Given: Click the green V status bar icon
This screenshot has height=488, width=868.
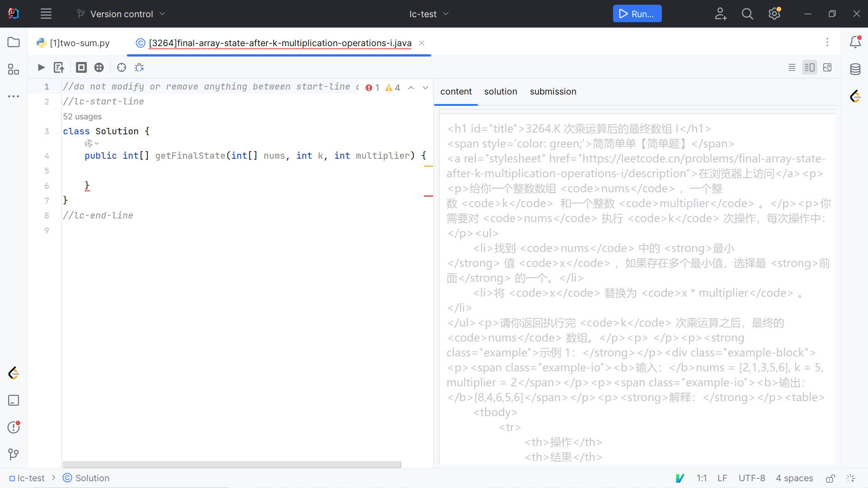Looking at the screenshot, I should coord(680,478).
